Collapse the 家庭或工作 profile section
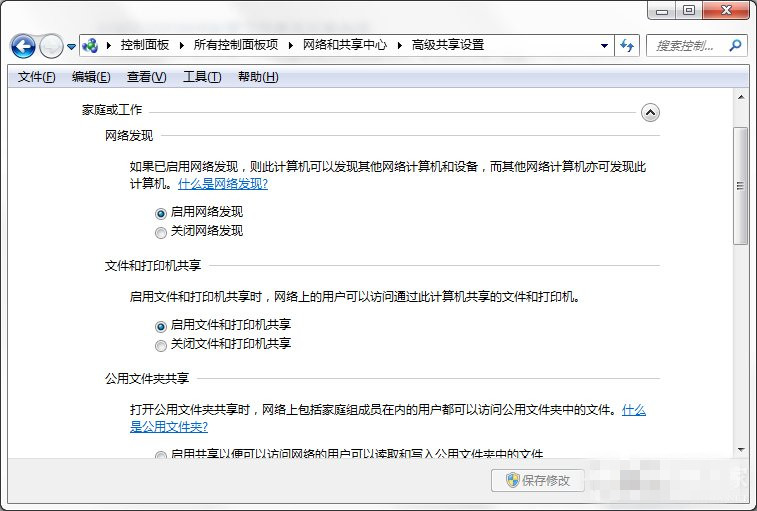The width and height of the screenshot is (757, 511). click(650, 113)
